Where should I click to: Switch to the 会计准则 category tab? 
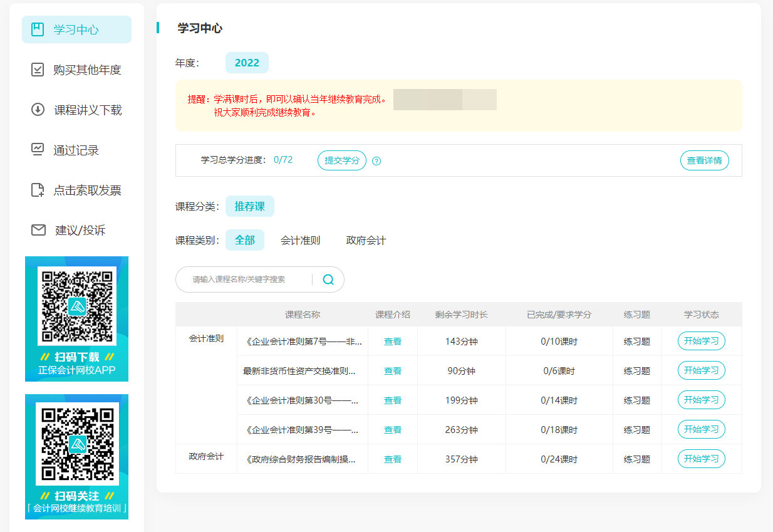[x=301, y=239]
